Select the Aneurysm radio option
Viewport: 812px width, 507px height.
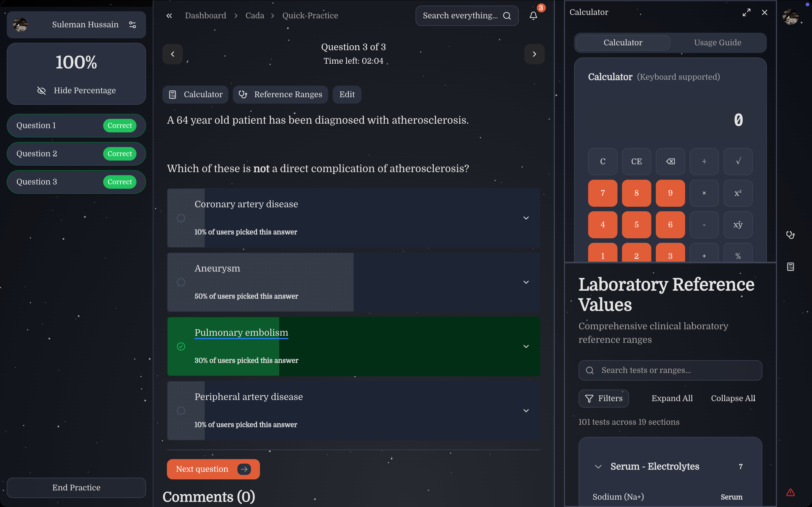181,282
